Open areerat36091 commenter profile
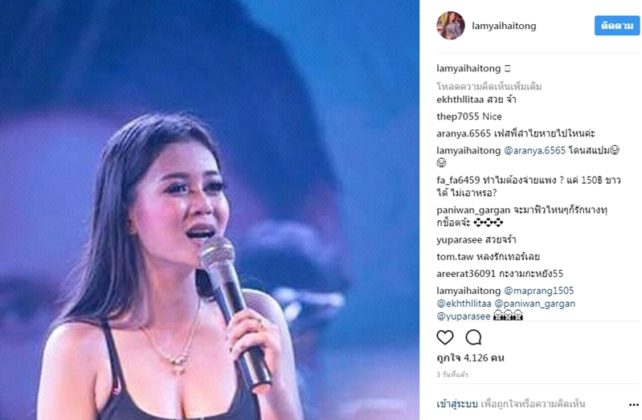The width and height of the screenshot is (642, 420). click(x=466, y=273)
